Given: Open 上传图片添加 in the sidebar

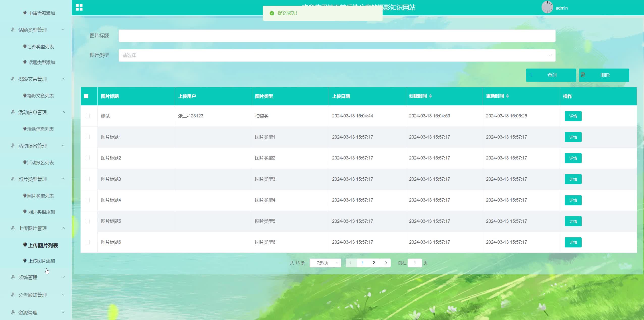Looking at the screenshot, I should (x=42, y=261).
